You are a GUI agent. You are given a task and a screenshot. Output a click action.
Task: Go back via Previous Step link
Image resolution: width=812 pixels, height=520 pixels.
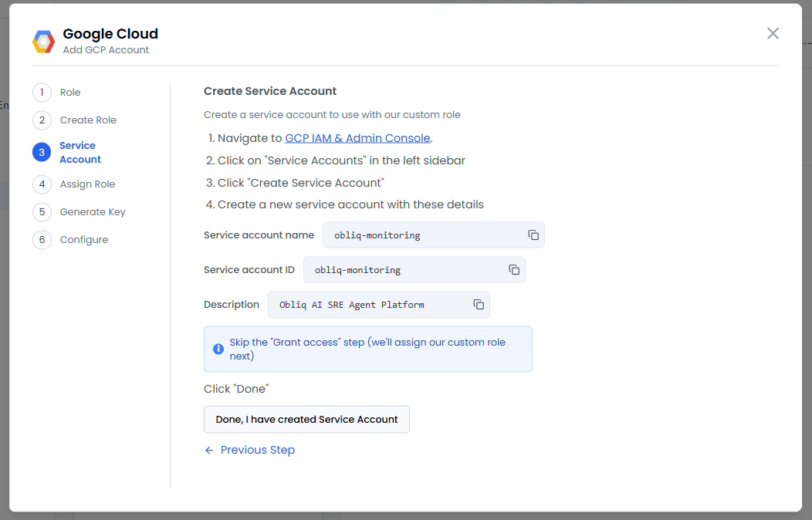pyautogui.click(x=257, y=450)
